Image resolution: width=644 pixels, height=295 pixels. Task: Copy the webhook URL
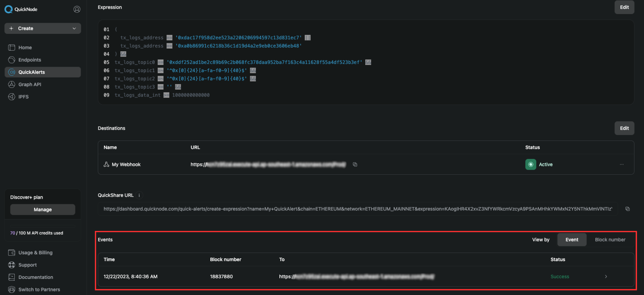[355, 164]
